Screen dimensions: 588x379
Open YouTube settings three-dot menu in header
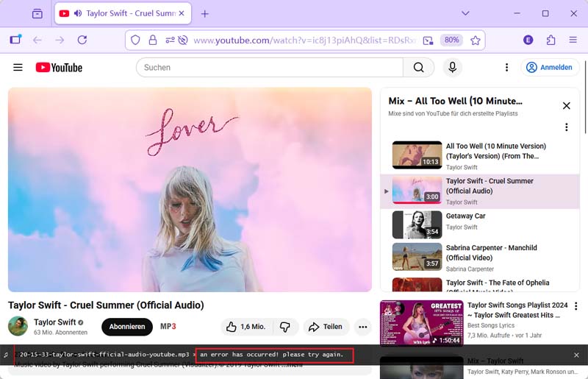click(506, 68)
